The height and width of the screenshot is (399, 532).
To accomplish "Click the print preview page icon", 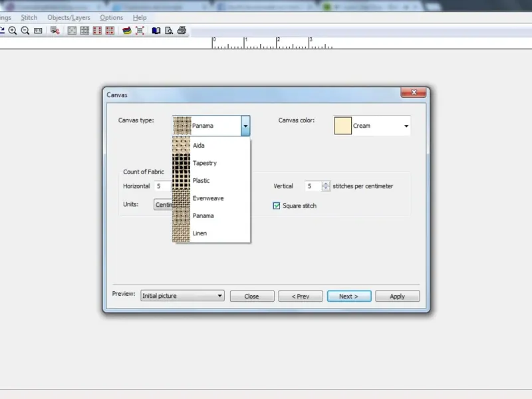I will tap(169, 31).
